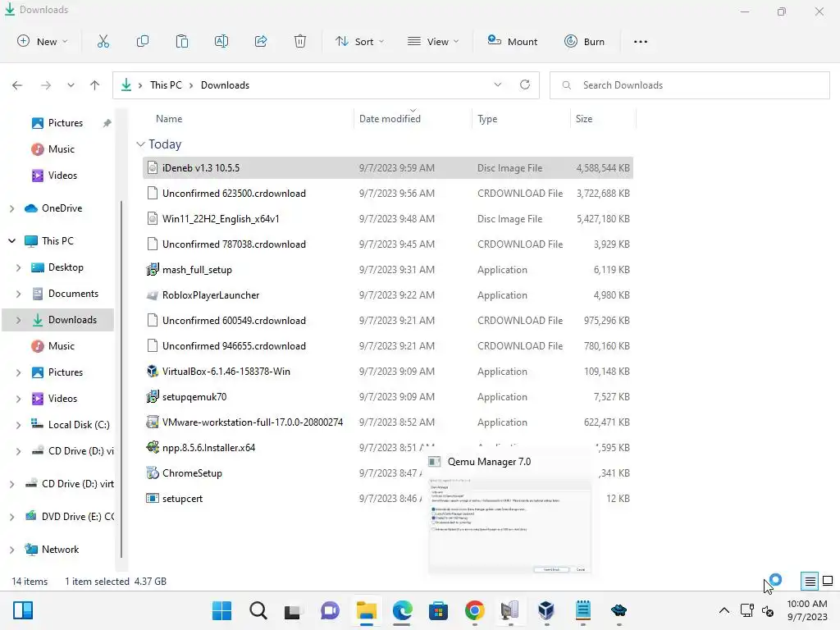840x630 pixels.
Task: Select the setupcert file icon
Action: [x=153, y=498]
